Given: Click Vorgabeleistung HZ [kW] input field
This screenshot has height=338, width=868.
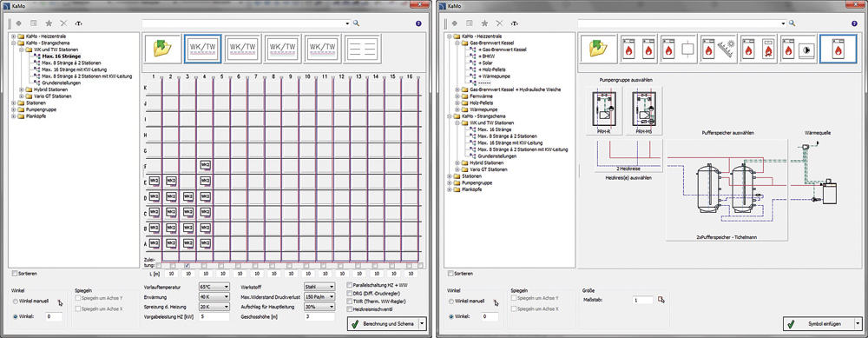Looking at the screenshot, I should tap(214, 317).
